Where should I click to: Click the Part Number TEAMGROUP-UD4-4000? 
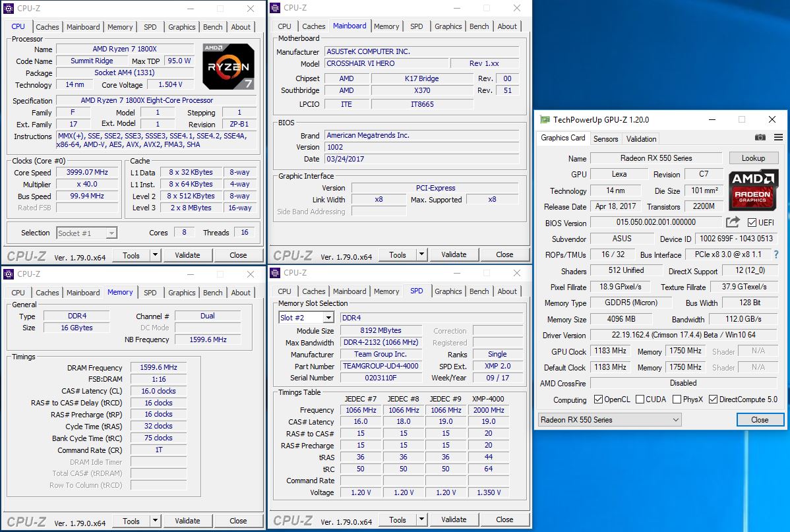[x=380, y=367]
